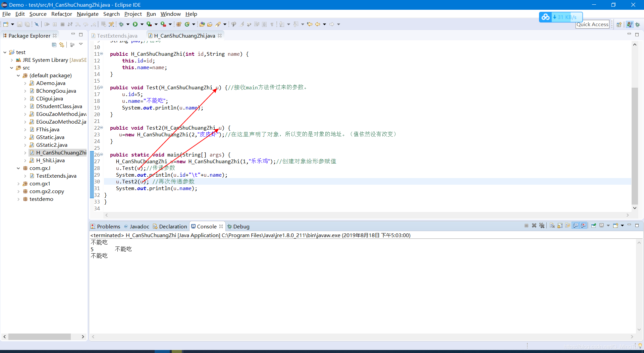Screen dimensions: 644x353
Task: Expand the com.gx1 package
Action: (x=18, y=184)
